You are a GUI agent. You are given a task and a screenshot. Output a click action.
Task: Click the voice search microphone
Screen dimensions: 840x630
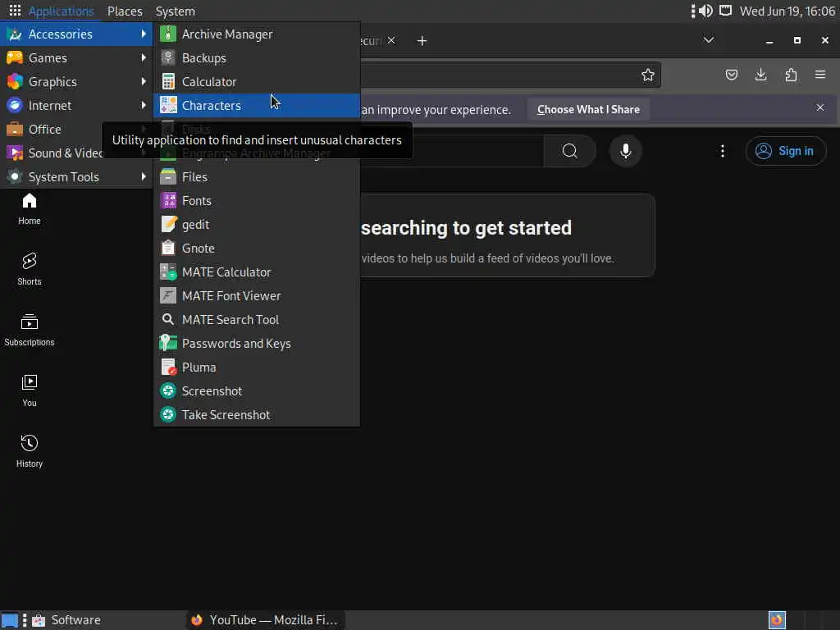coord(625,151)
